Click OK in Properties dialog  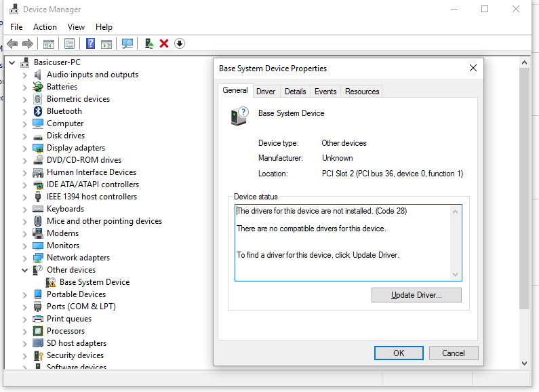click(x=399, y=353)
